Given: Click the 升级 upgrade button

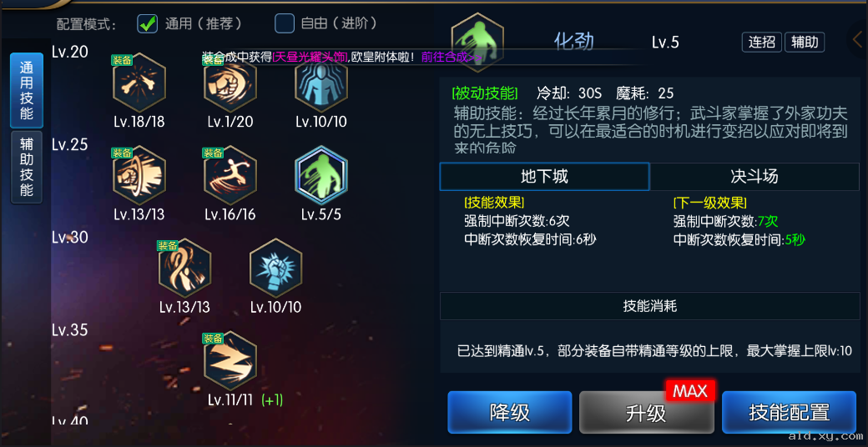Looking at the screenshot, I should click(x=646, y=412).
